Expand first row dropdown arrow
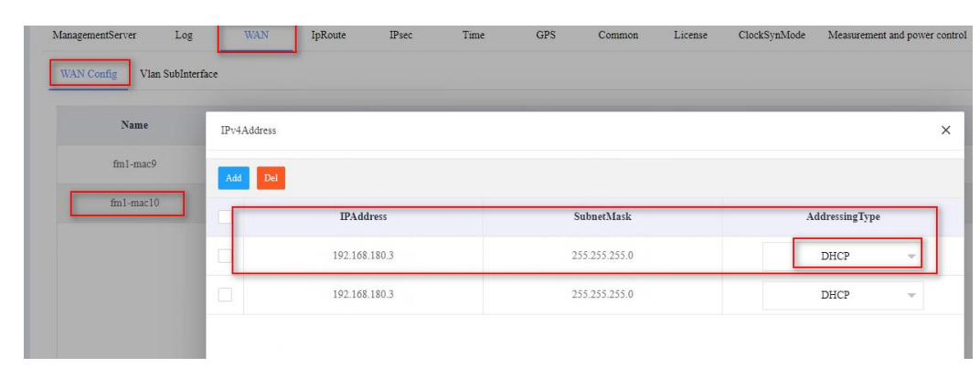This screenshot has height=378, width=980. click(911, 257)
